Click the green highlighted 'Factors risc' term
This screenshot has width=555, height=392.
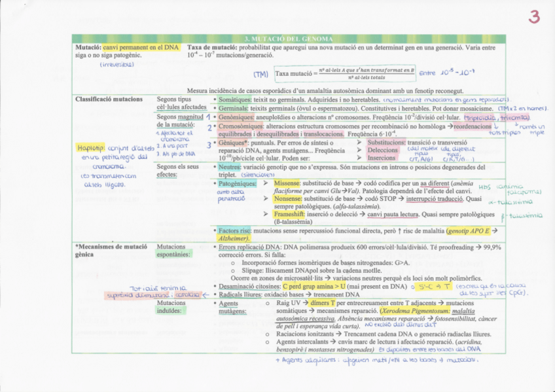(236, 231)
